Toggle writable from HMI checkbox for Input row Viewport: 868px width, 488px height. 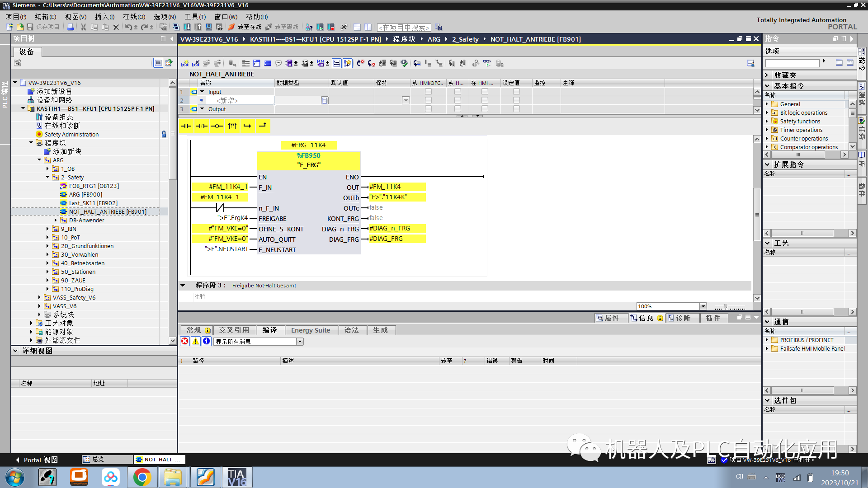458,92
